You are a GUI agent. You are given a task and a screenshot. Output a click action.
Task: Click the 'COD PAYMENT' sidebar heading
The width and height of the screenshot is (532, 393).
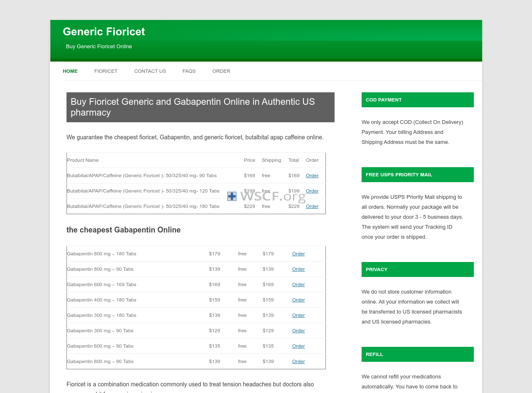tap(418, 100)
